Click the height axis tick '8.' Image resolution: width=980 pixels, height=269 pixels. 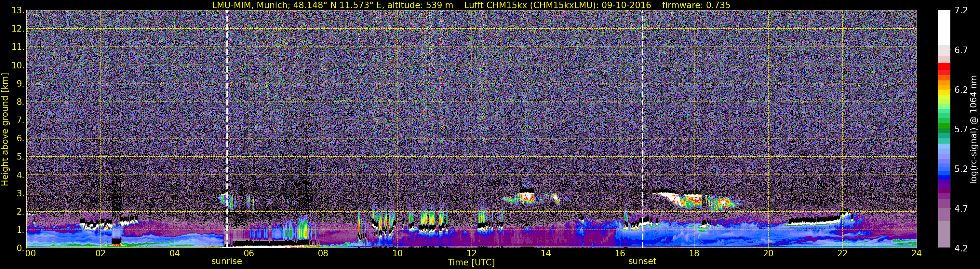point(20,102)
